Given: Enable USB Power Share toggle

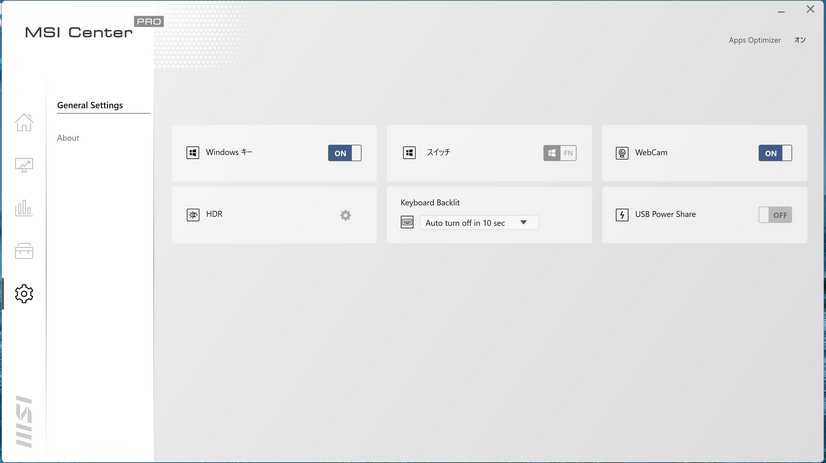Looking at the screenshot, I should [x=775, y=215].
